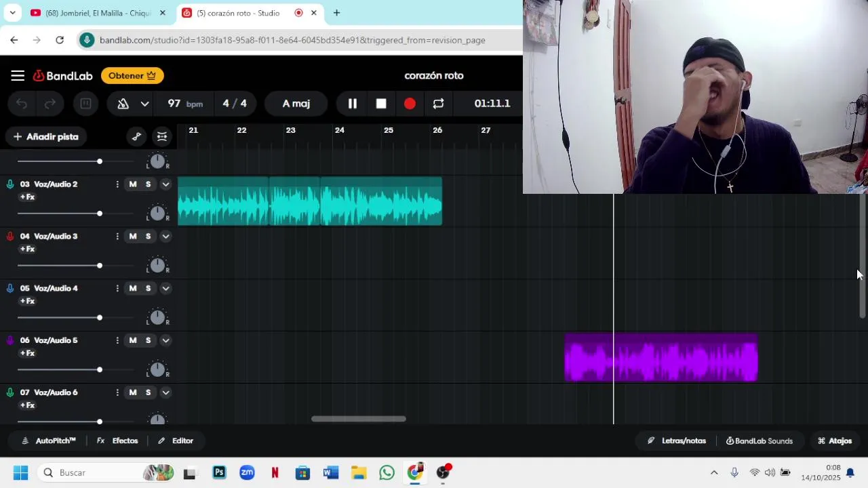Open three-dot menu of Voz/Audio 3
The height and width of the screenshot is (488, 868).
(117, 237)
